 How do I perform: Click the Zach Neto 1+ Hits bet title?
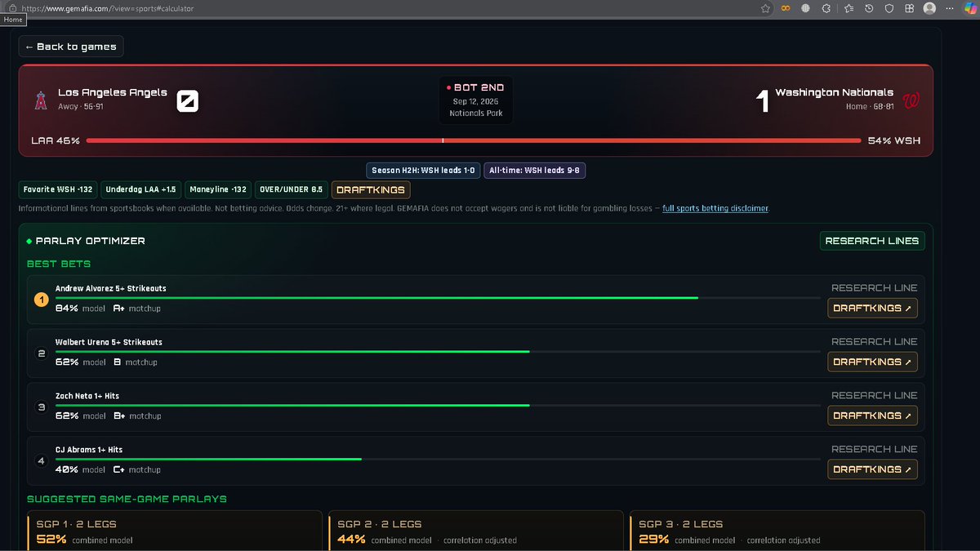tap(87, 396)
